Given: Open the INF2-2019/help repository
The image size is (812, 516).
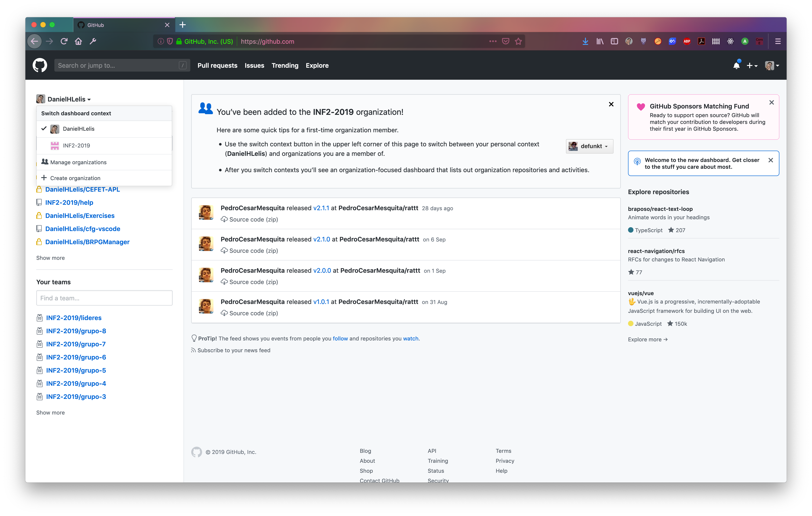Looking at the screenshot, I should coord(69,203).
